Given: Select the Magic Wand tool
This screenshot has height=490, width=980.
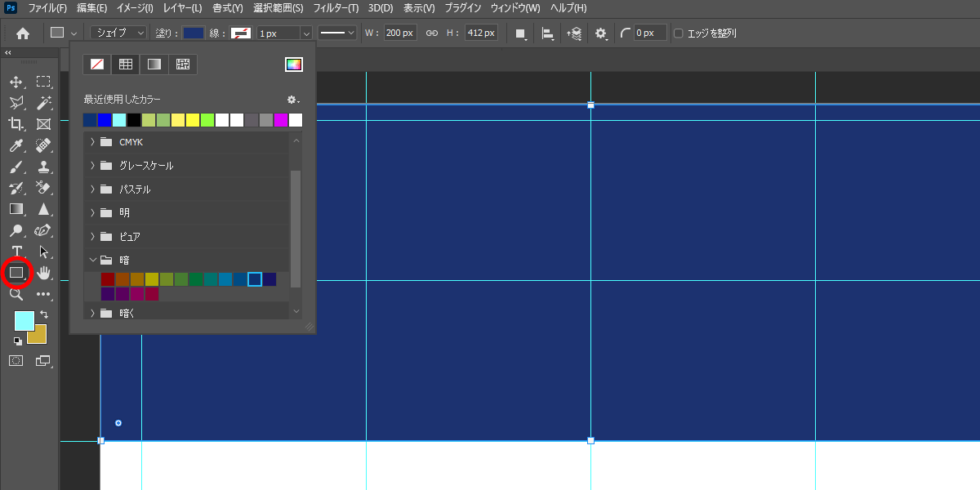Looking at the screenshot, I should pos(43,103).
